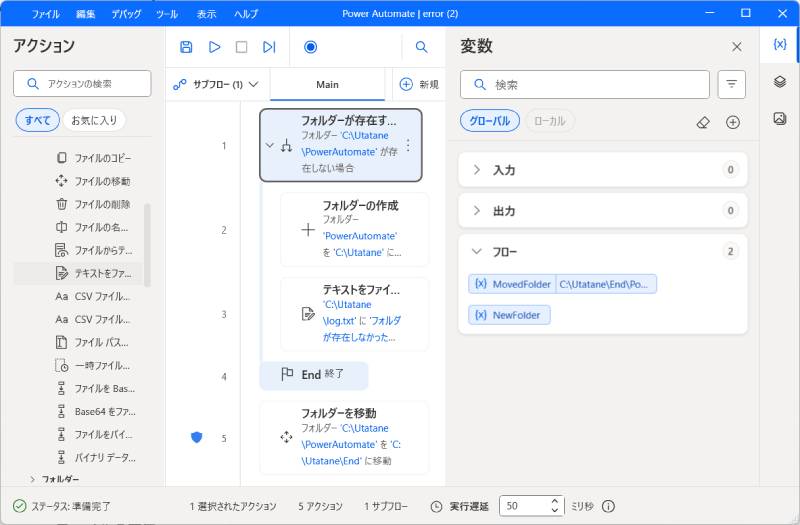Select the バイナリ データ... action
The width and height of the screenshot is (800, 525).
tap(96, 457)
